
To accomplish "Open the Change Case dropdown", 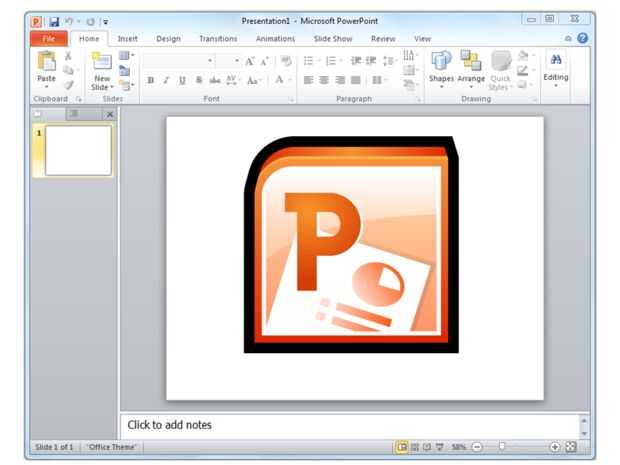I will pyautogui.click(x=253, y=81).
